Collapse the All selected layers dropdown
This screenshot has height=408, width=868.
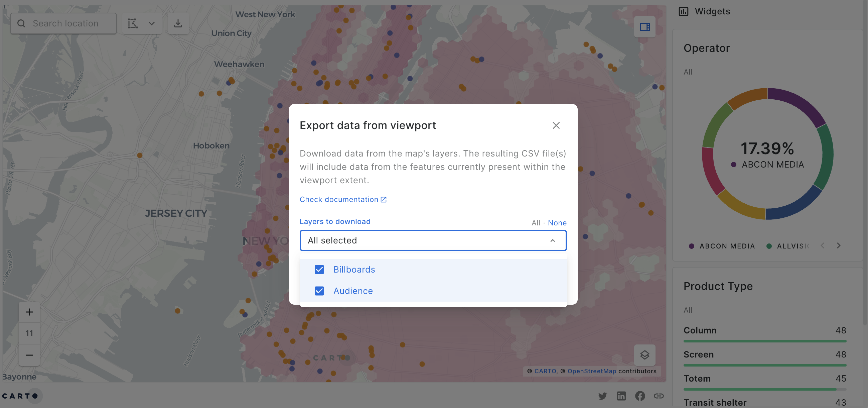coord(552,240)
